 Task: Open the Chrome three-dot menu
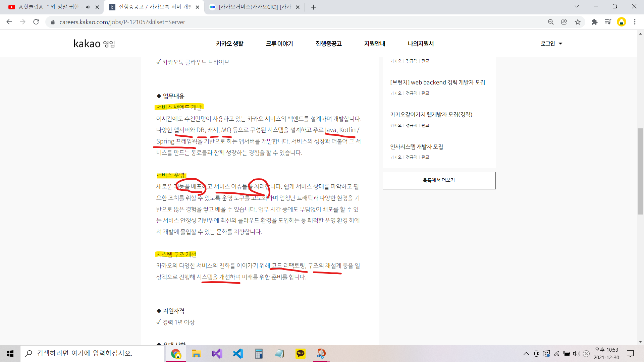[x=635, y=22]
